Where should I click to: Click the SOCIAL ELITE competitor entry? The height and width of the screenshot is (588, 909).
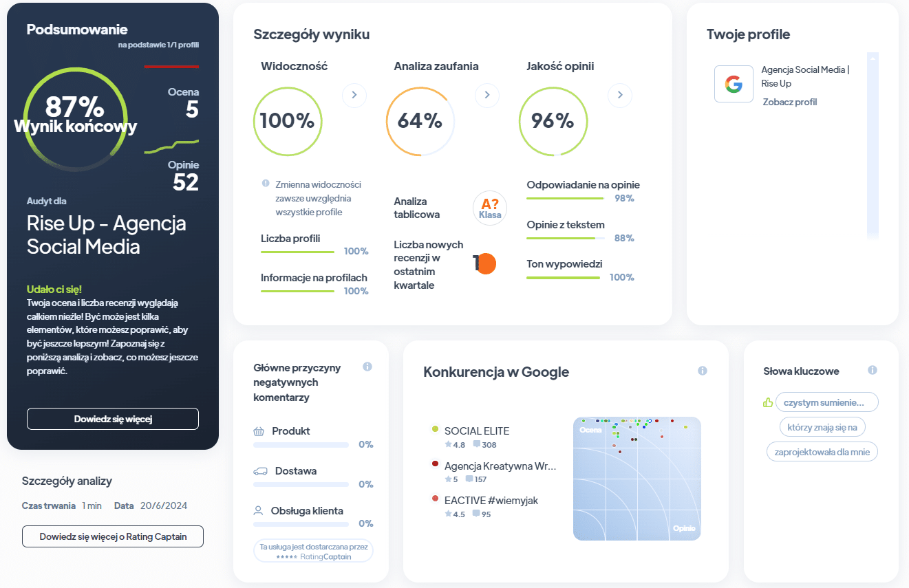tap(476, 431)
